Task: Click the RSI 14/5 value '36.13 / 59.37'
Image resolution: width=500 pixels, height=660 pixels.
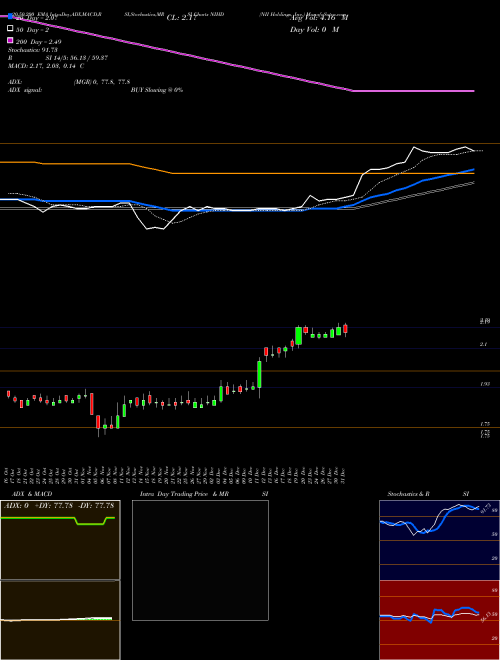Action: (88, 58)
